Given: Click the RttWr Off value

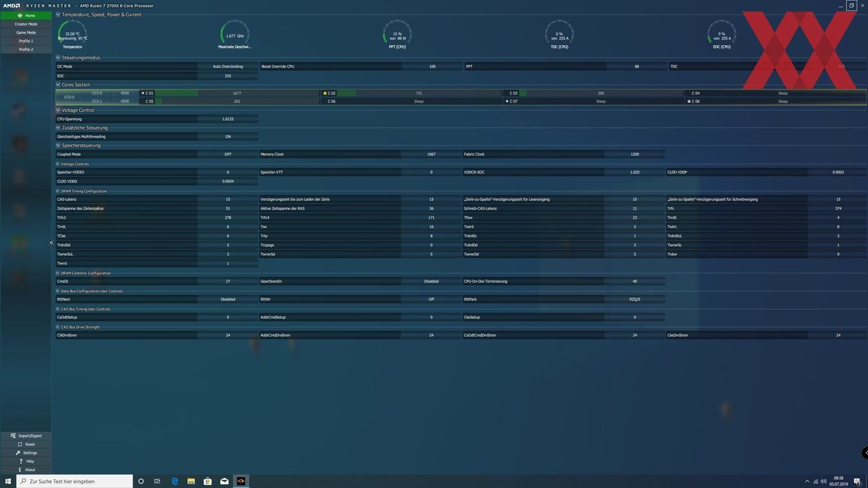Looking at the screenshot, I should click(431, 299).
